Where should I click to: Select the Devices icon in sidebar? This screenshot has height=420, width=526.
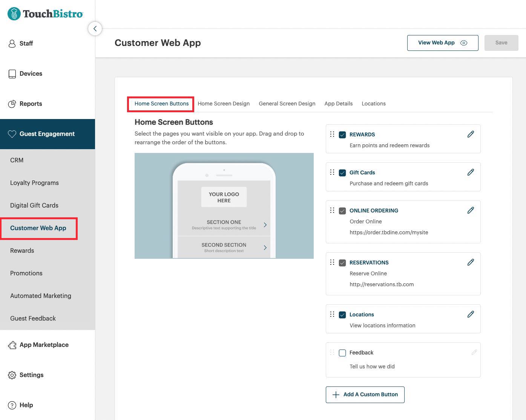coord(12,73)
